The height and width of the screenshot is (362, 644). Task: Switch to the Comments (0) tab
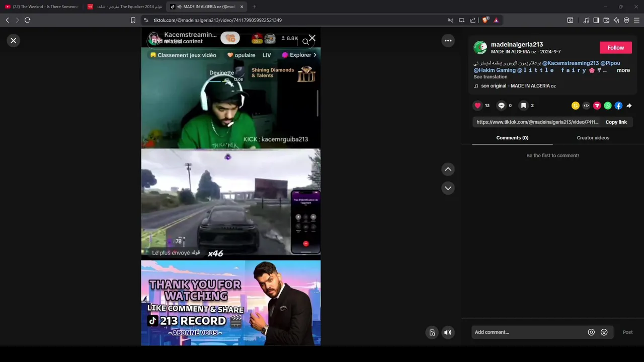point(512,138)
